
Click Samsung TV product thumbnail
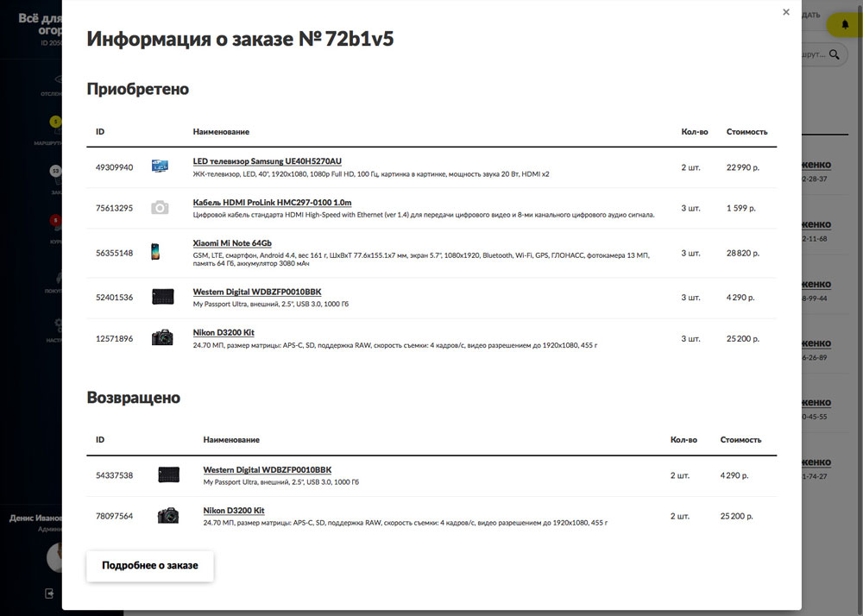coord(160,166)
